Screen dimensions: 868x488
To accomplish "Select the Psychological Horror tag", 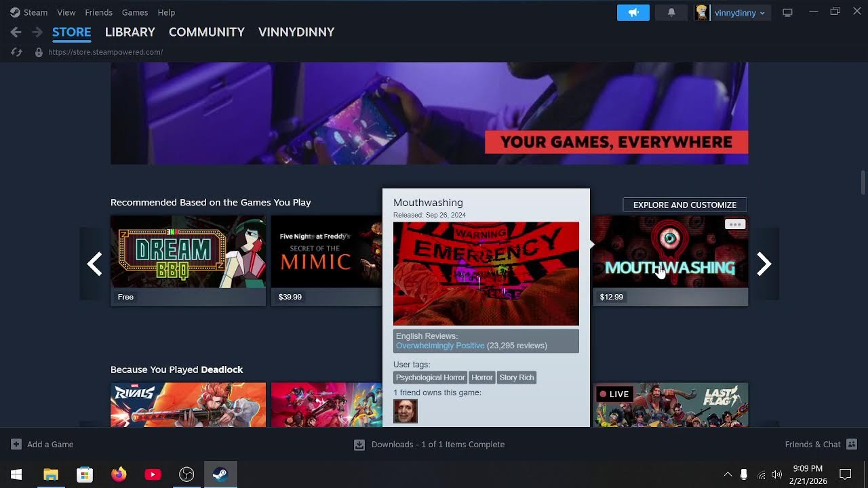I will tap(431, 378).
